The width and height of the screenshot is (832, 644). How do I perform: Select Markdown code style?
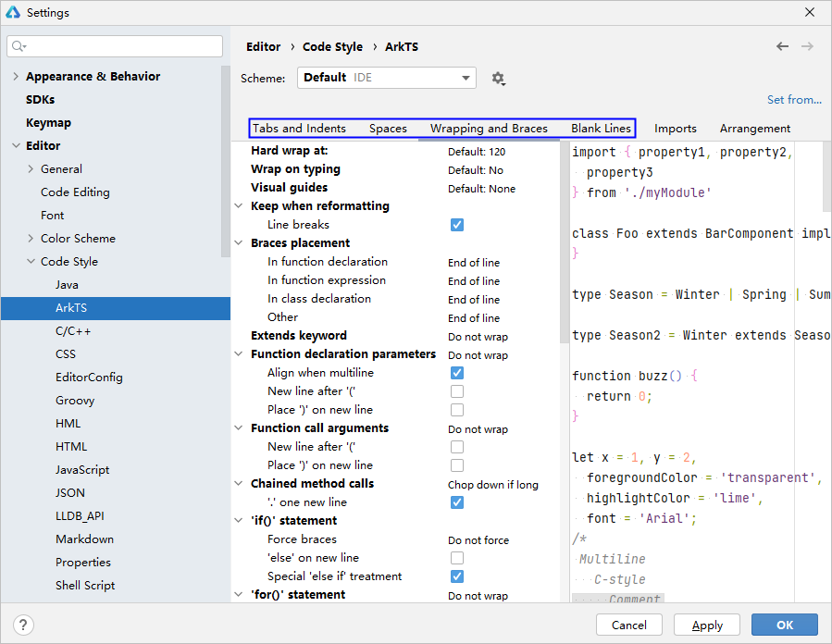pyautogui.click(x=84, y=539)
